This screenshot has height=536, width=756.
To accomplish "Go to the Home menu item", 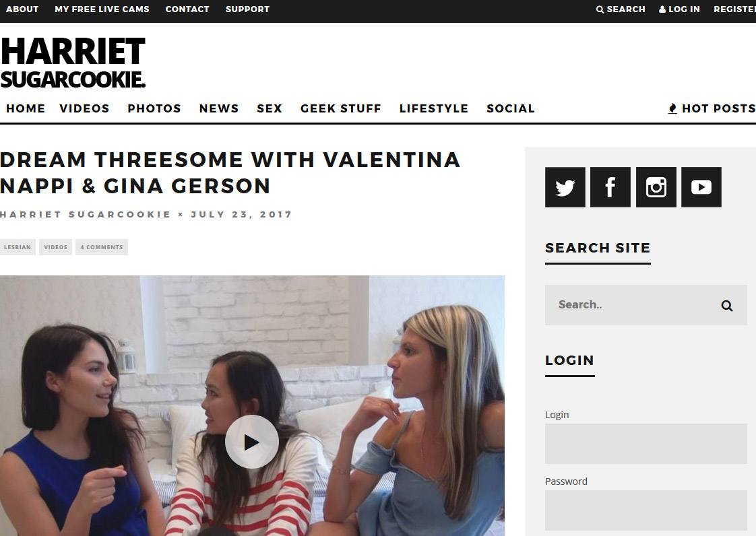I will pyautogui.click(x=26, y=108).
